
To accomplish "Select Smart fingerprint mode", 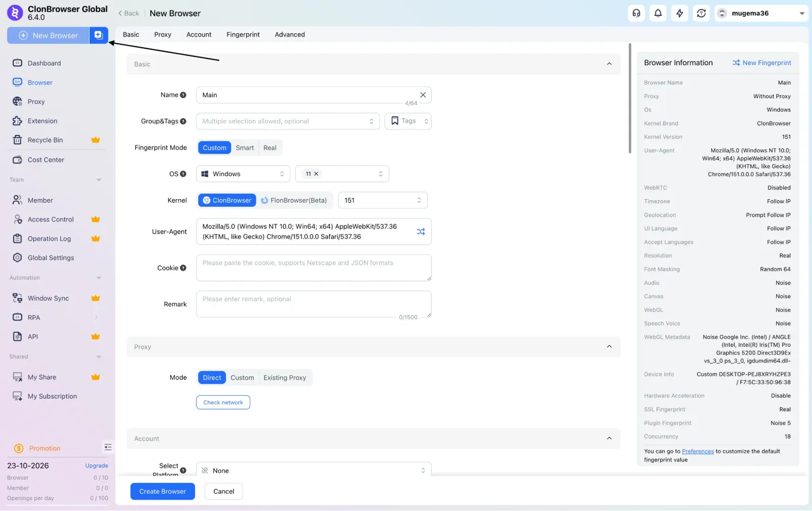I will tap(245, 148).
